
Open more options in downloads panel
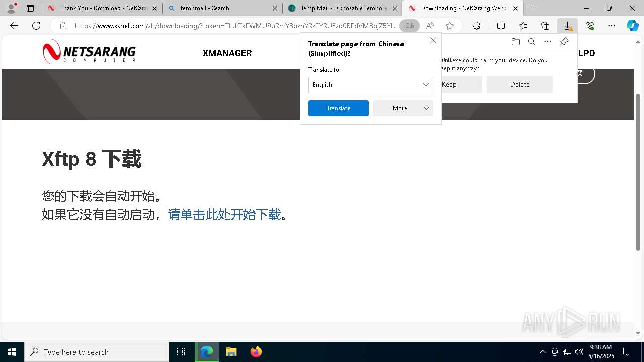pyautogui.click(x=548, y=42)
